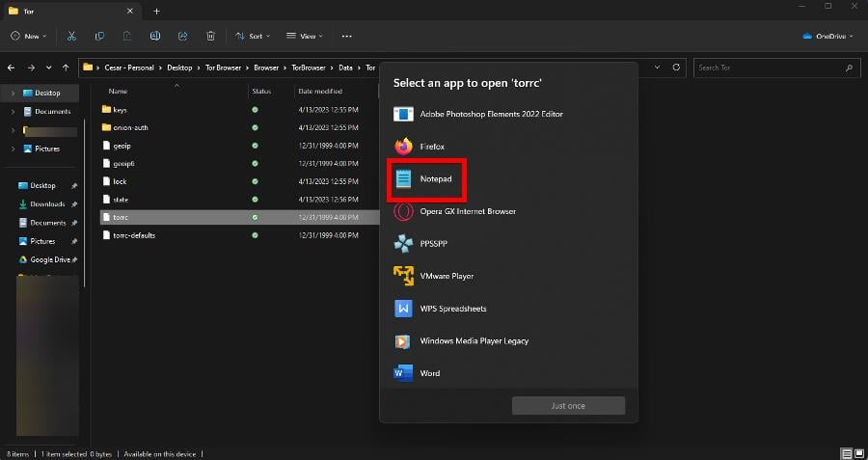Viewport: 868px width, 460px height.
Task: Open recent locations dropdown arrow
Action: pyautogui.click(x=49, y=68)
